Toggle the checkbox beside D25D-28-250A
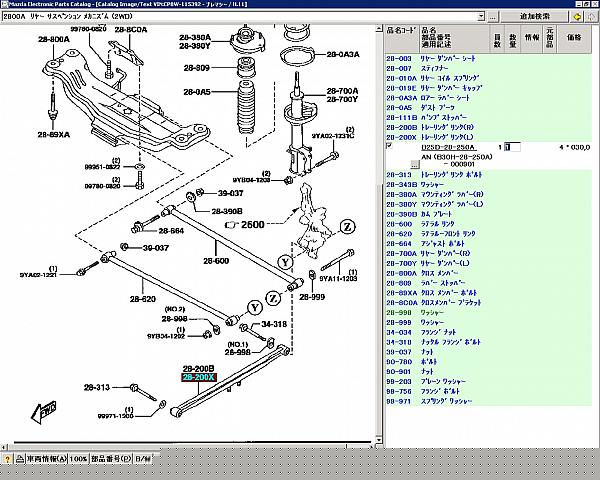This screenshot has height=480, width=600. 390,146
